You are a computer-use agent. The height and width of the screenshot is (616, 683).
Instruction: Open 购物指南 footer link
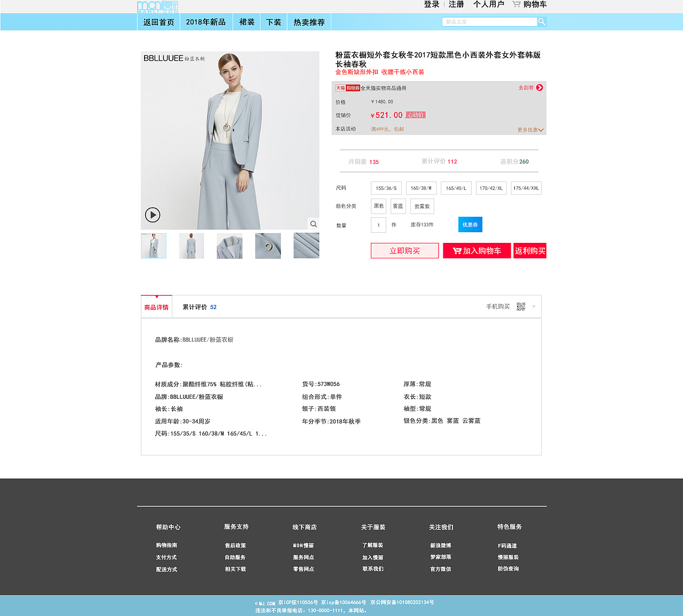(166, 545)
